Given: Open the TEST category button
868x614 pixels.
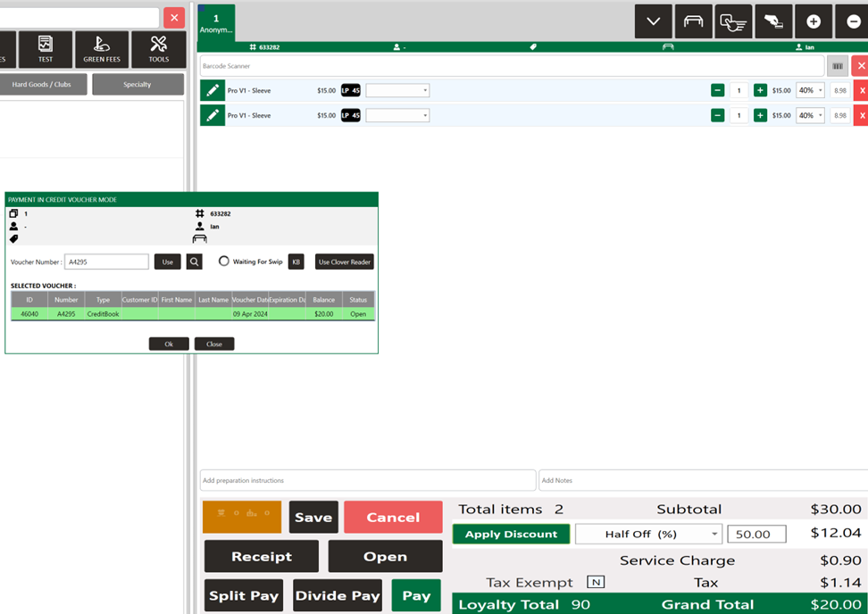Looking at the screenshot, I should 46,49.
